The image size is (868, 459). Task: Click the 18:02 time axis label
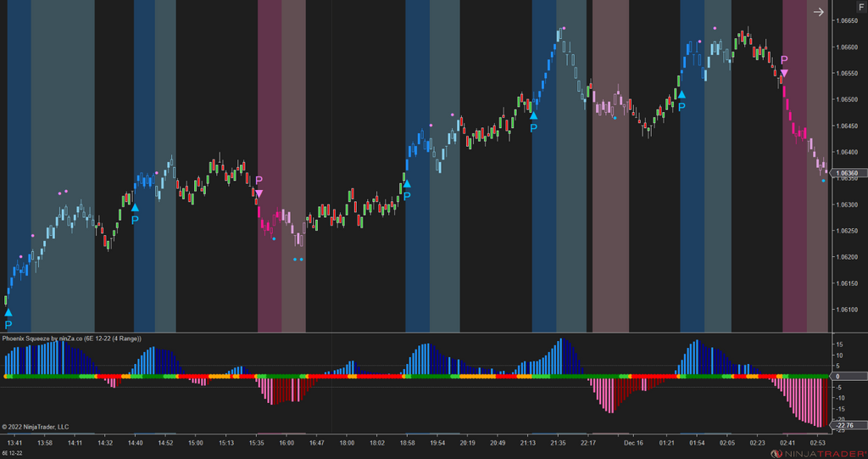click(377, 443)
